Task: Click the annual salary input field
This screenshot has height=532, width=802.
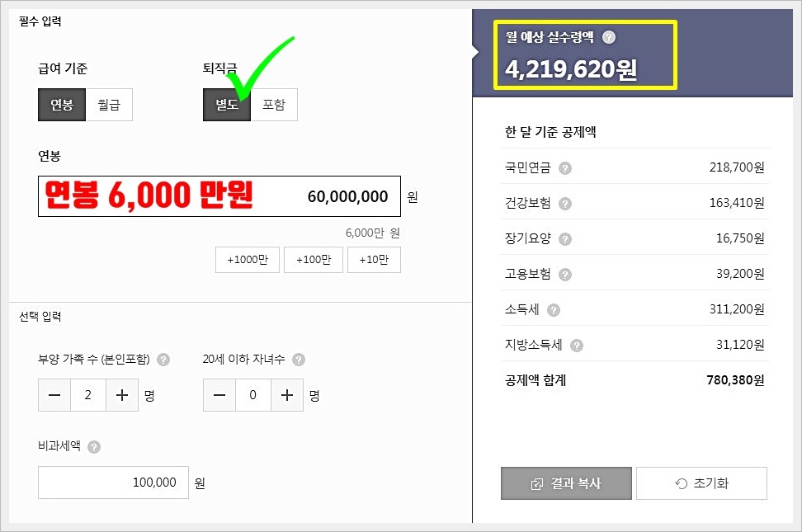Action: tap(219, 196)
